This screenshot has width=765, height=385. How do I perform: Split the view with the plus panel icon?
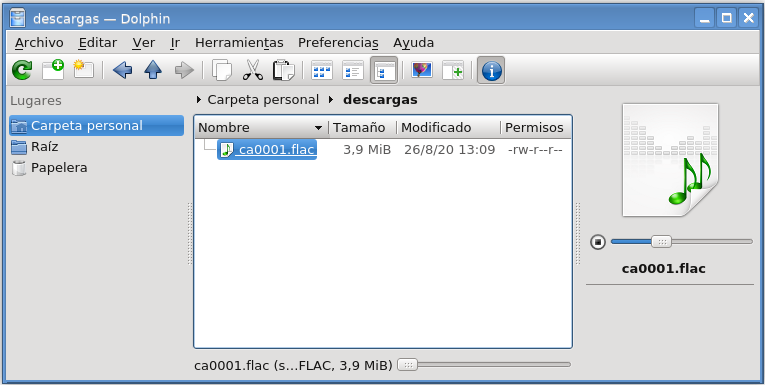click(453, 70)
